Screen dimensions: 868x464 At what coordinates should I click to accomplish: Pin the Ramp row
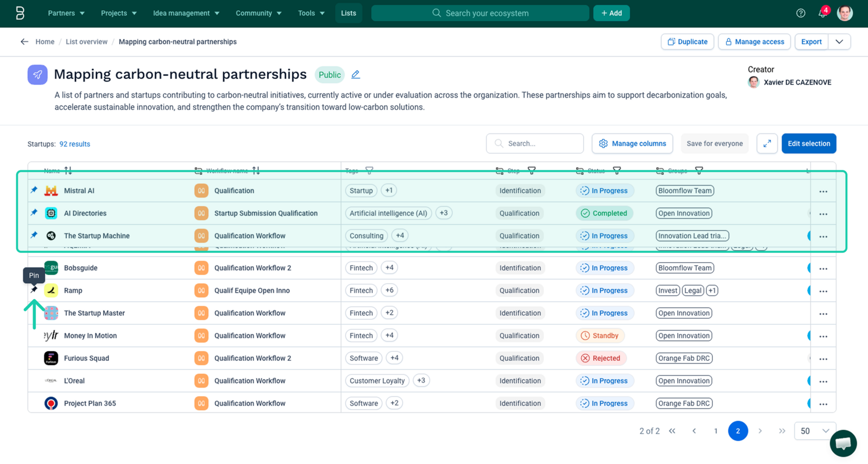coord(34,290)
